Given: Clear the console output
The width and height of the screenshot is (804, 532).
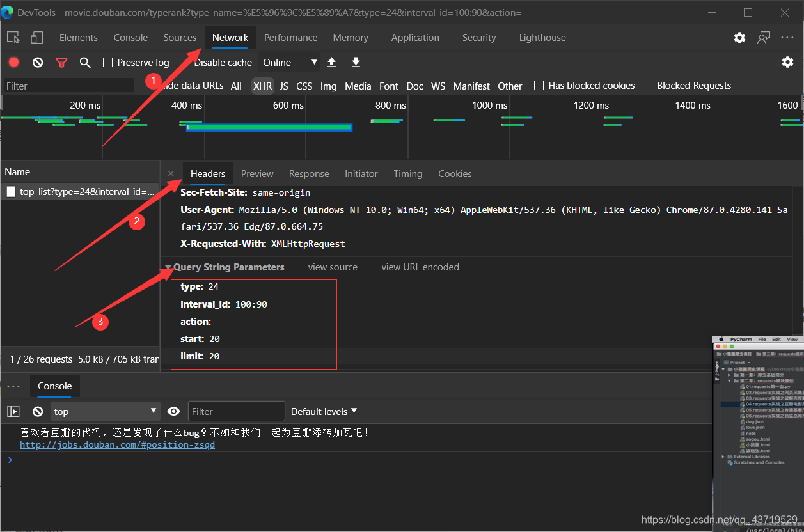Looking at the screenshot, I should point(38,411).
